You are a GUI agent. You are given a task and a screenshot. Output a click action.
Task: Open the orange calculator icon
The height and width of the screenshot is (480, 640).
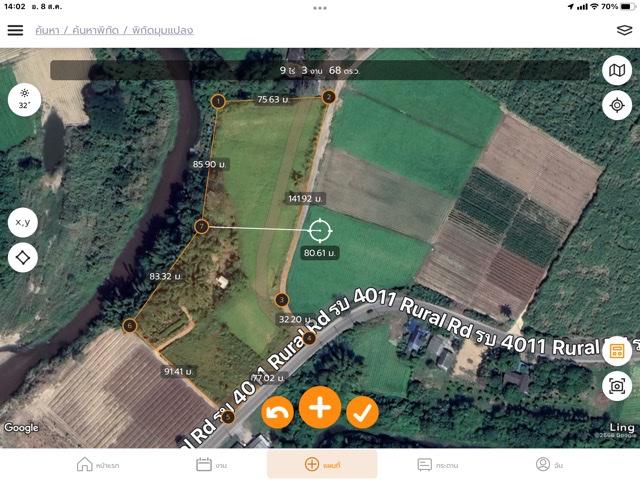pos(617,351)
